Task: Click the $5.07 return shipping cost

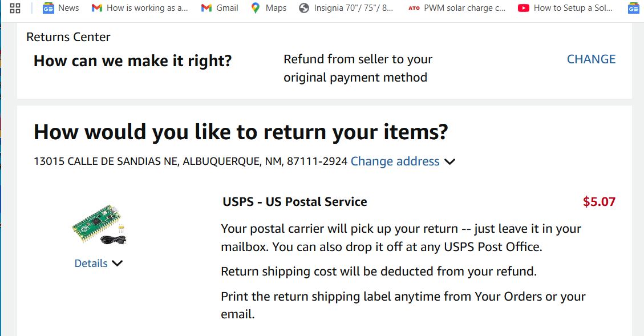Action: pyautogui.click(x=599, y=202)
